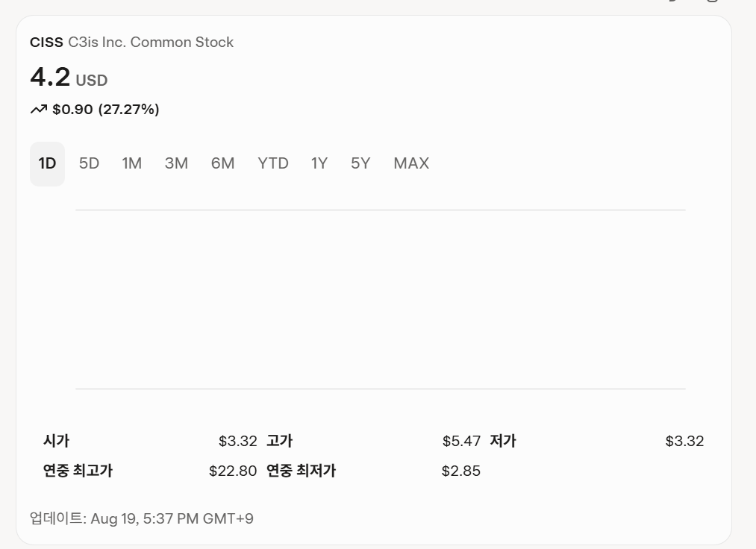
Task: Select the 3M range tab
Action: [x=176, y=163]
